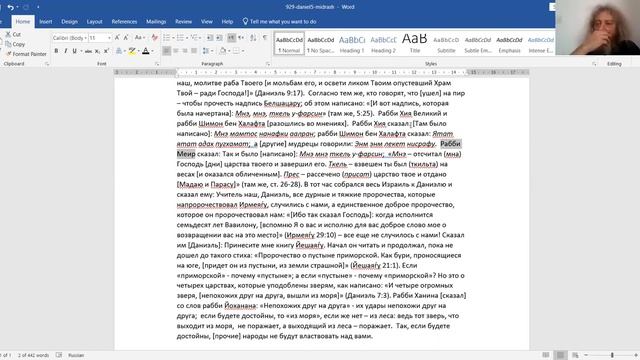Open the Design ribbon tab
This screenshot has width=640, height=360.
click(x=69, y=21)
